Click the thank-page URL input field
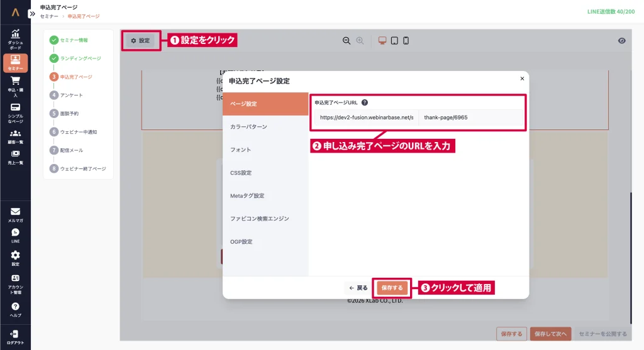Image resolution: width=644 pixels, height=350 pixels. [470, 118]
